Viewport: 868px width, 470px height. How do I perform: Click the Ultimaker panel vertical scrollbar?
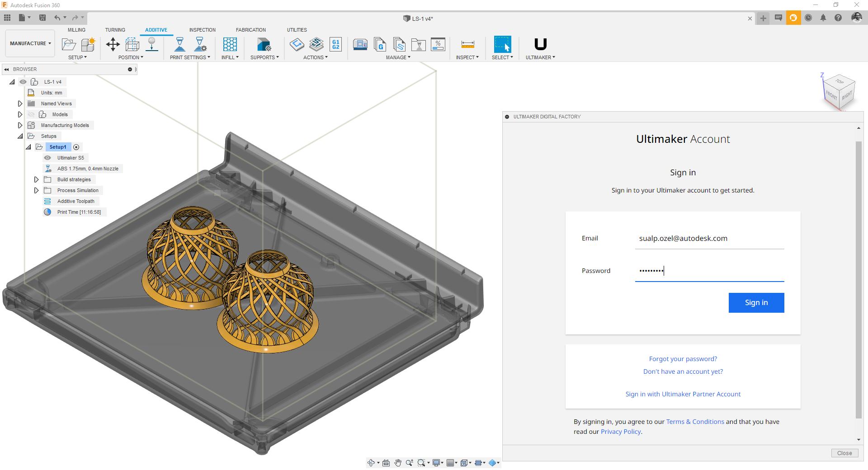pos(858,280)
